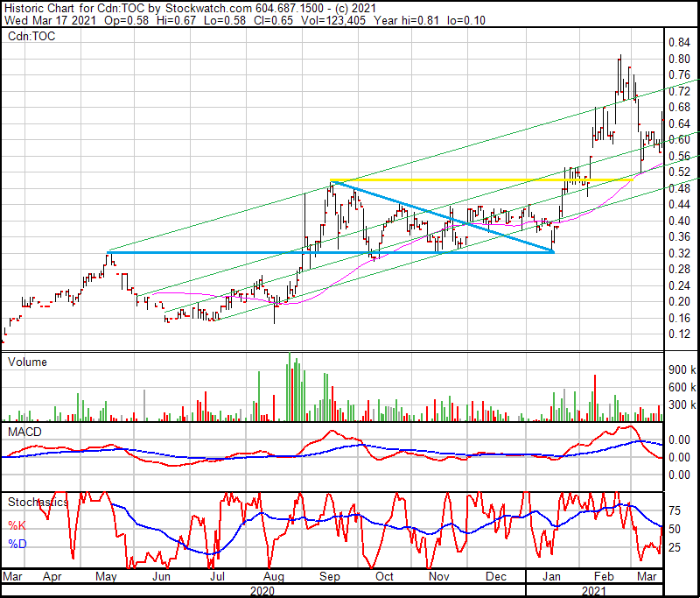Click the Dec month label on time axis
The image size is (700, 598).
[496, 576]
